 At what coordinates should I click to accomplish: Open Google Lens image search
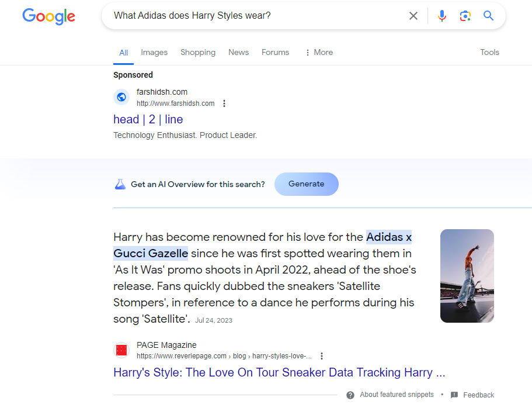[x=465, y=16]
